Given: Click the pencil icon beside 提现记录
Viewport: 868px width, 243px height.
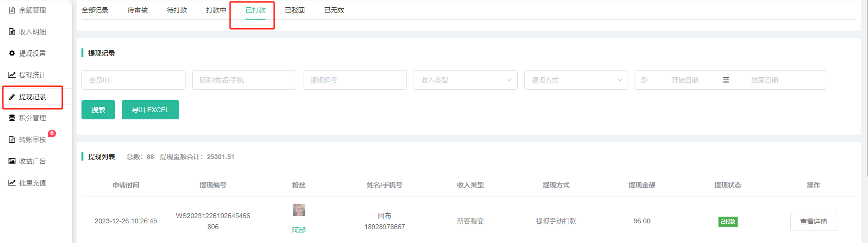Looking at the screenshot, I should tap(12, 97).
